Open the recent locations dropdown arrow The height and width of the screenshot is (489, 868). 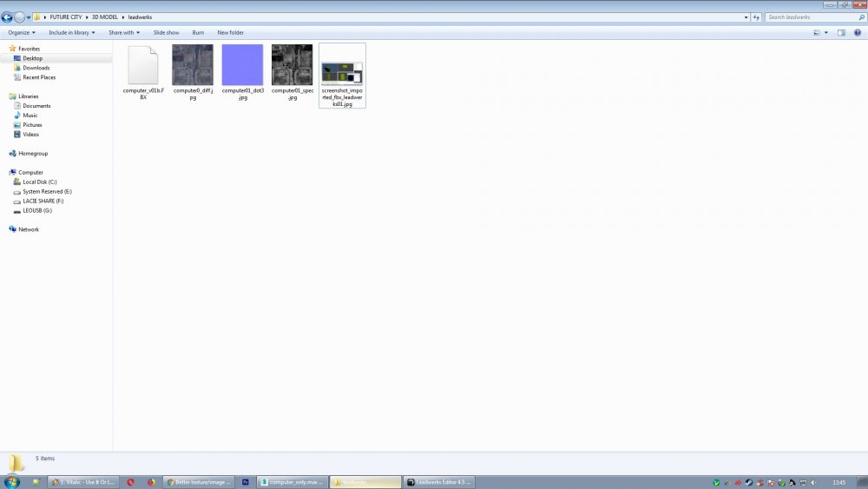29,17
